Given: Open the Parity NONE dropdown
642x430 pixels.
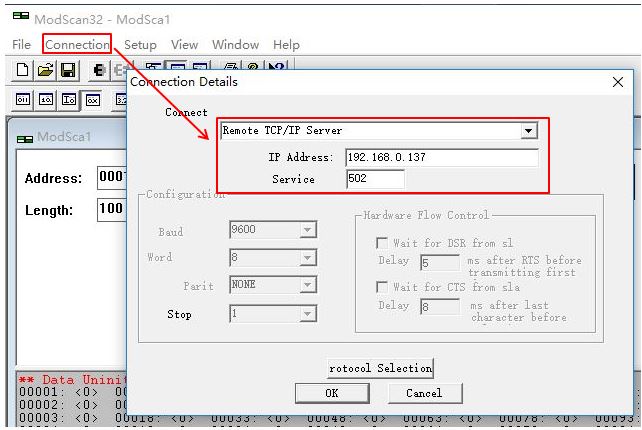Looking at the screenshot, I should [308, 285].
